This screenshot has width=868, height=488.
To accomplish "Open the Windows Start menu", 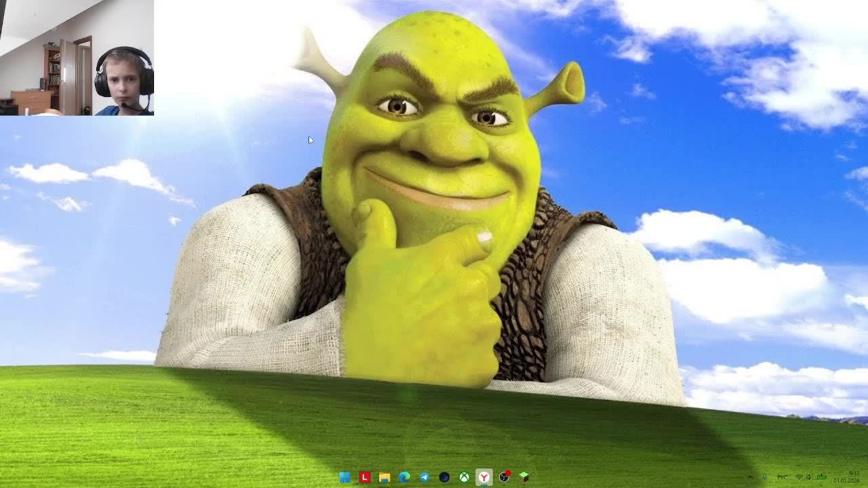I will pyautogui.click(x=344, y=477).
